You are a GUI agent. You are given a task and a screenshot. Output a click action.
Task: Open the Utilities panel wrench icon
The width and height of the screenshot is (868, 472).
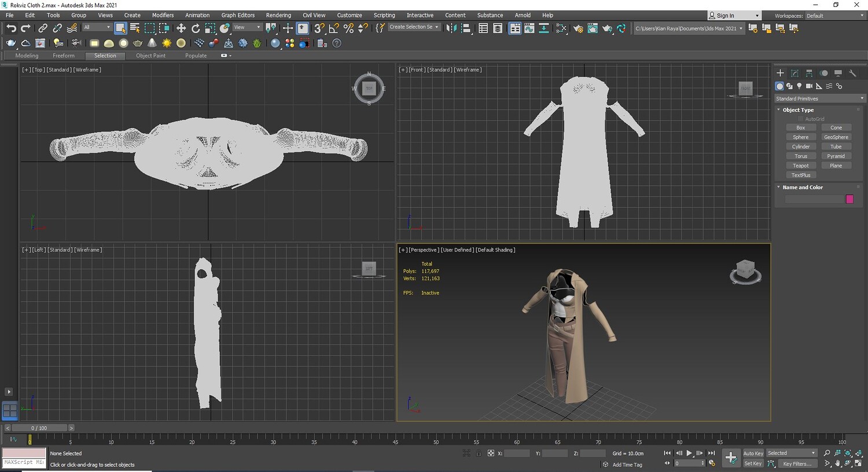point(852,73)
